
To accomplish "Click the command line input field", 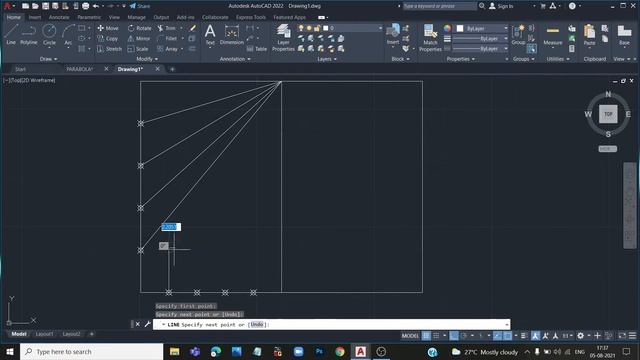I will pyautogui.click(x=331, y=324).
